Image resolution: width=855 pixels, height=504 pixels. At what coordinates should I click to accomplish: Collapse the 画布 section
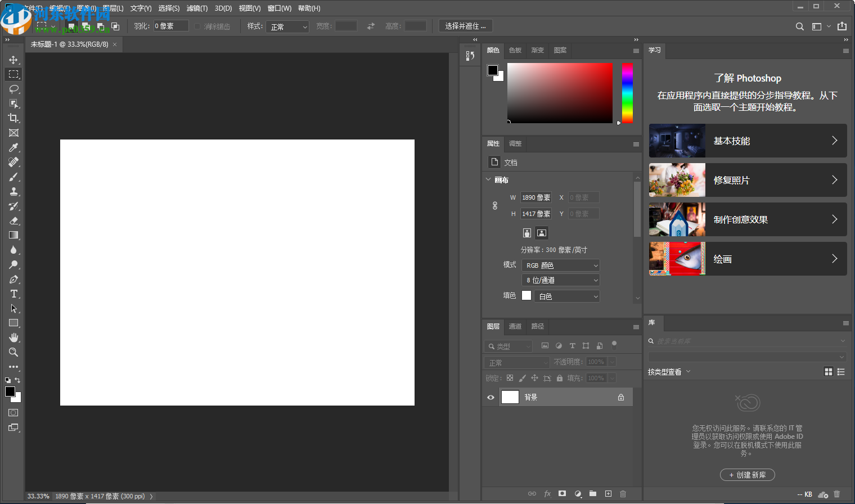[488, 180]
